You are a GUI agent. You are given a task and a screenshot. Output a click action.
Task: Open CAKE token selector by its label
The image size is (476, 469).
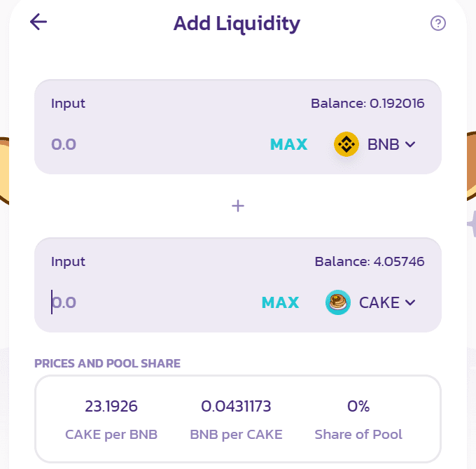point(379,302)
